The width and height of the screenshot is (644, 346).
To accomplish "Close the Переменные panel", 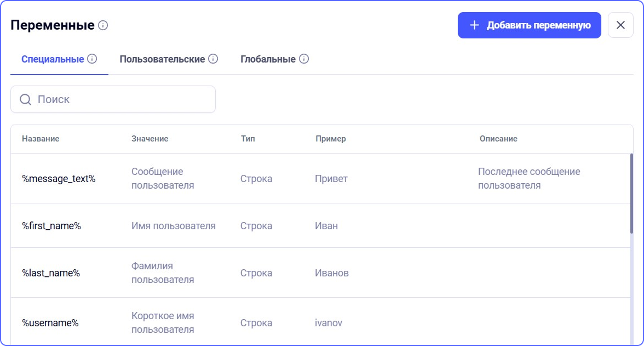I will 620,25.
